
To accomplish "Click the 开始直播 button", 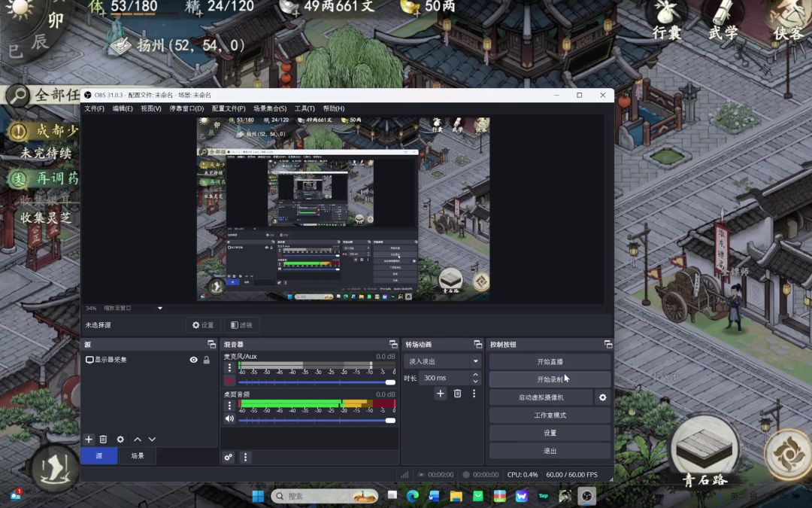I will pos(550,362).
